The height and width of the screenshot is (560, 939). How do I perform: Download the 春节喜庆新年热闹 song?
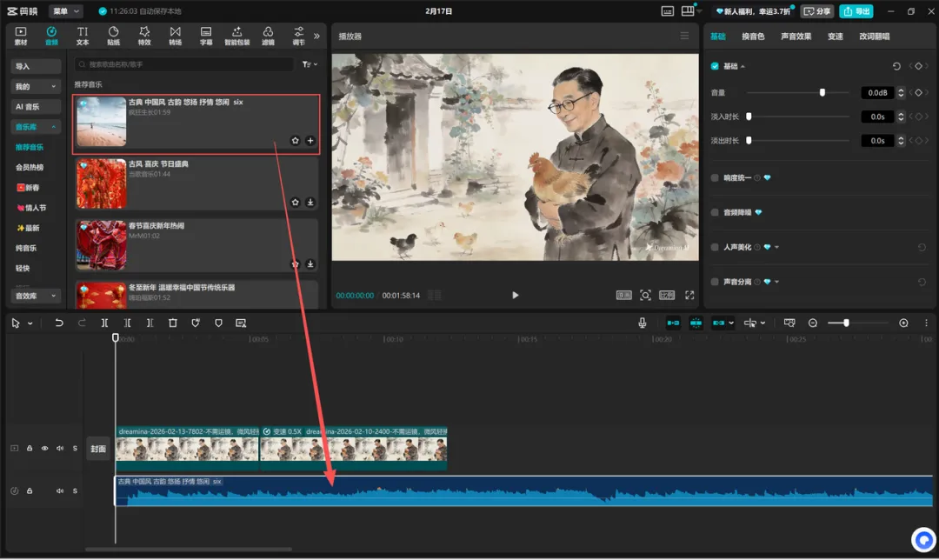(x=310, y=264)
